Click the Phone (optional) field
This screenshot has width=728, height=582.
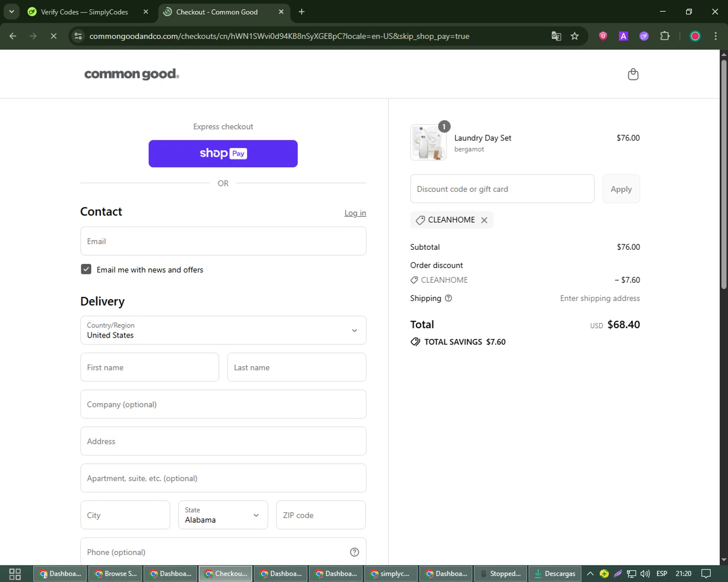coord(223,552)
